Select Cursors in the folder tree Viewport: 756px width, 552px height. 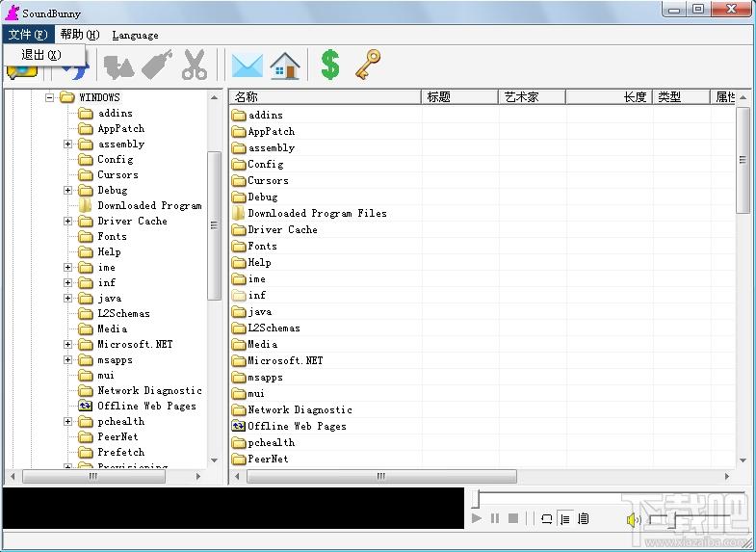(117, 175)
